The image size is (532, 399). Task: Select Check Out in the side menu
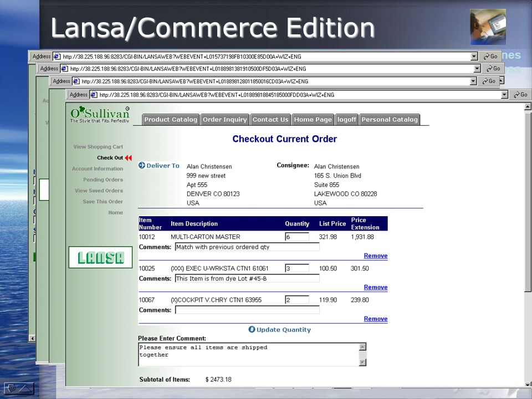click(x=110, y=158)
